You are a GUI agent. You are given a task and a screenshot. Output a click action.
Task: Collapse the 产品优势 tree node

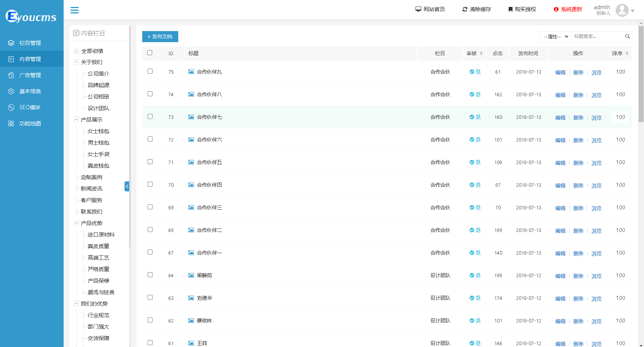point(76,223)
